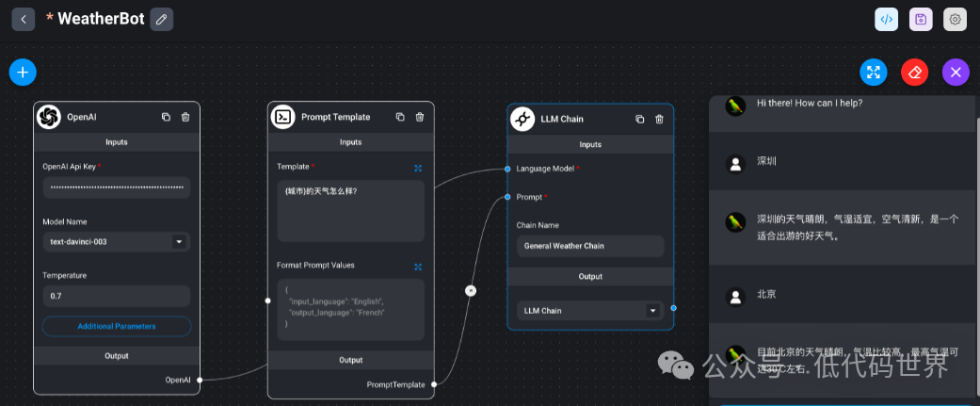Duplicate the LLM Chain node
This screenshot has width=980, height=406.
[639, 119]
